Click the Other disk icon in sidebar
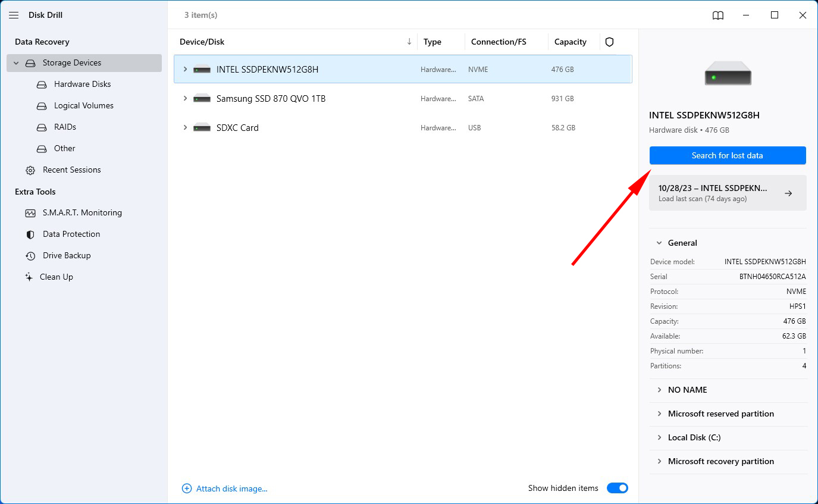Viewport: 818px width, 504px height. pos(42,149)
